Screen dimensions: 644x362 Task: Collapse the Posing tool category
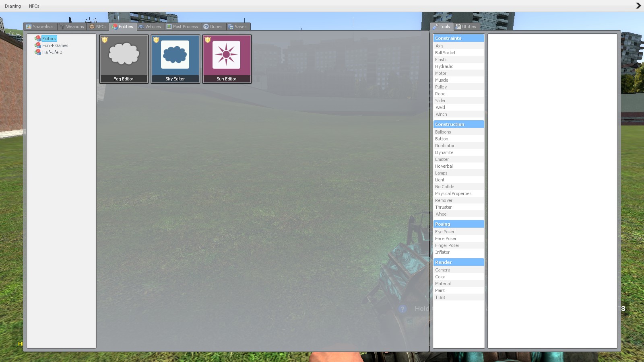click(x=458, y=224)
